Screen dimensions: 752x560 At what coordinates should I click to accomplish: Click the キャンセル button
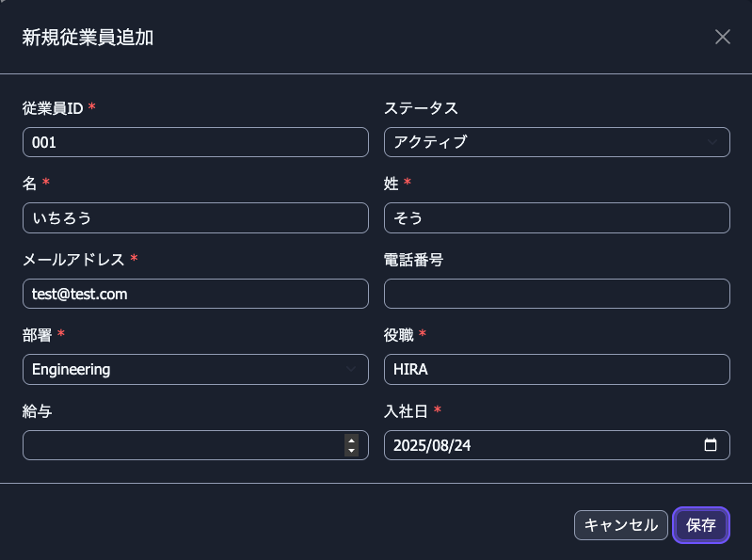pyautogui.click(x=620, y=525)
